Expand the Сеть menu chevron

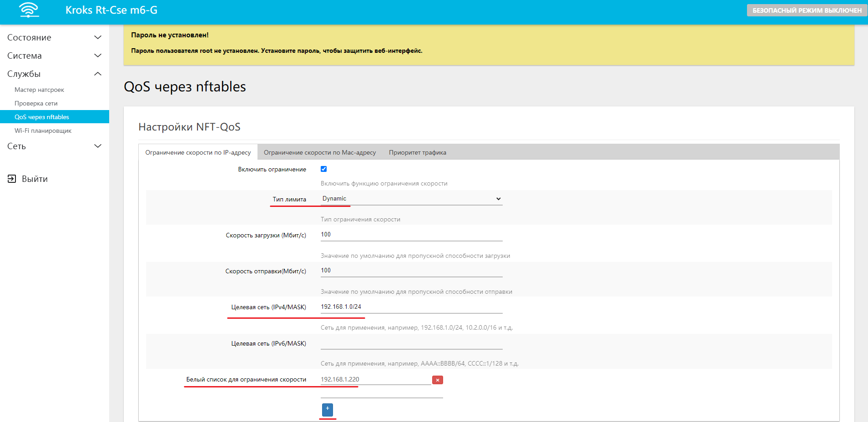coord(97,146)
